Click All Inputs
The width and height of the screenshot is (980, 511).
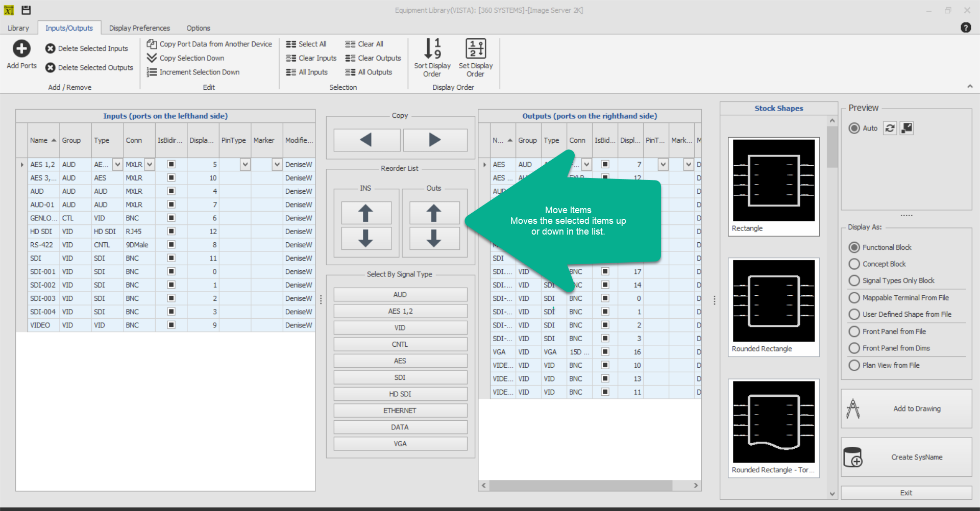(307, 72)
